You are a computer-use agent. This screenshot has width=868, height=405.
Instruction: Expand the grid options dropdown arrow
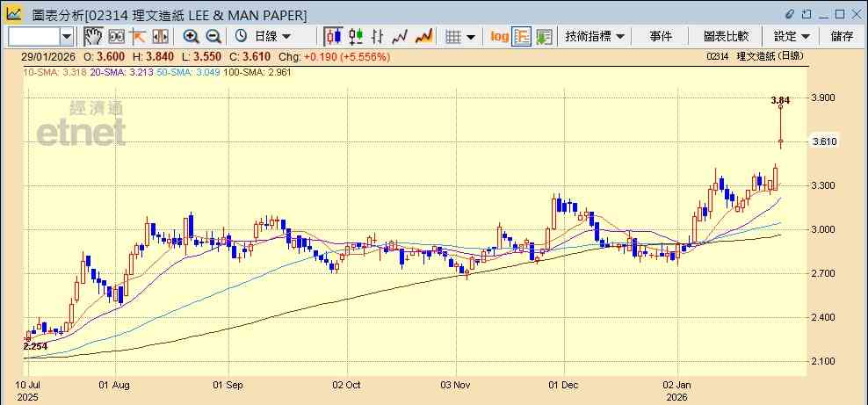[x=471, y=37]
